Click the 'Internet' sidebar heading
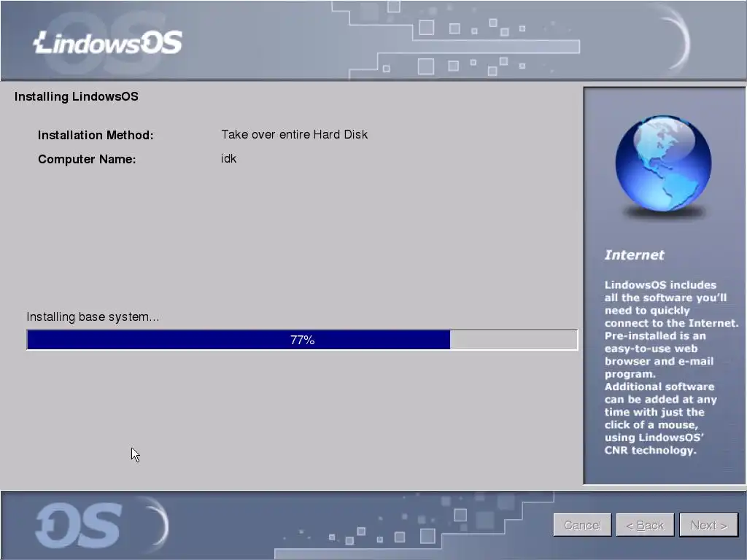Image resolution: width=747 pixels, height=560 pixels. (634, 254)
